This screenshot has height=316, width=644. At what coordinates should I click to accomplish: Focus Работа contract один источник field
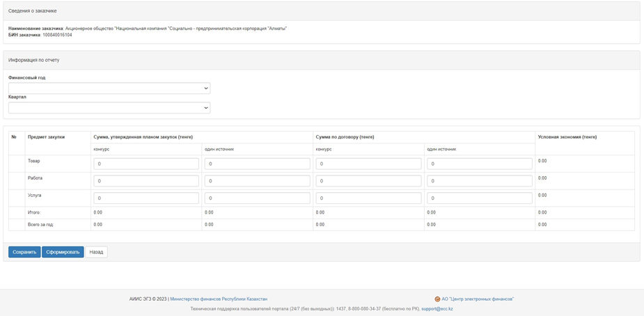click(x=479, y=181)
